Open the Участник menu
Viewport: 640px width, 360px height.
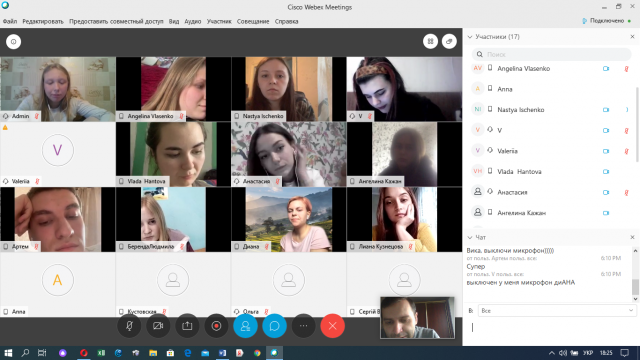[x=219, y=21]
